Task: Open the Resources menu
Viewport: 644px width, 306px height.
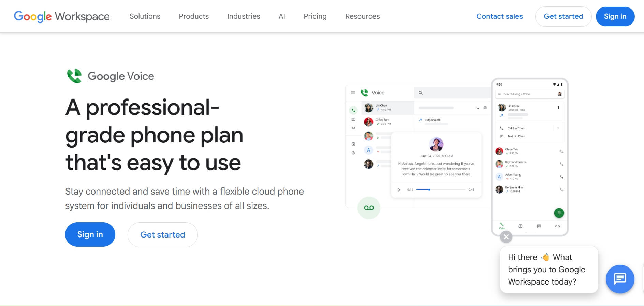Action: click(x=363, y=16)
